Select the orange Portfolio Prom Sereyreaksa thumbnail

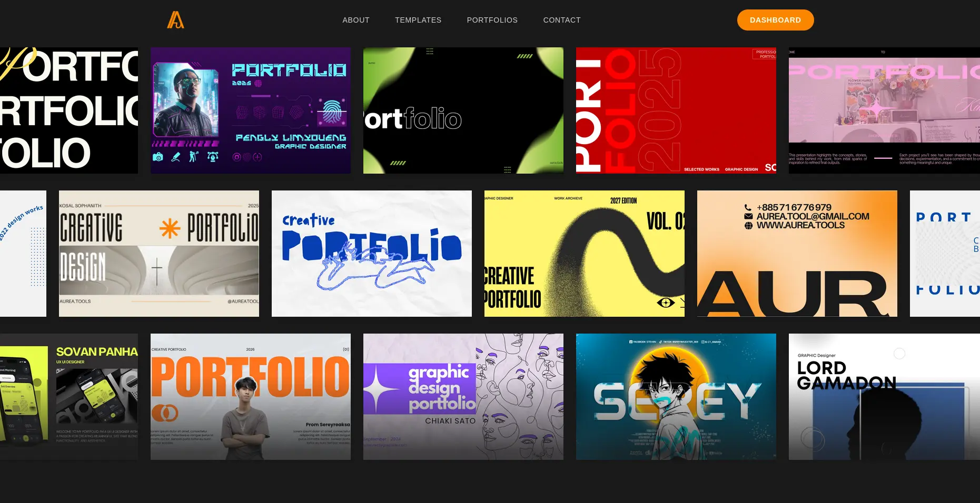(251, 397)
